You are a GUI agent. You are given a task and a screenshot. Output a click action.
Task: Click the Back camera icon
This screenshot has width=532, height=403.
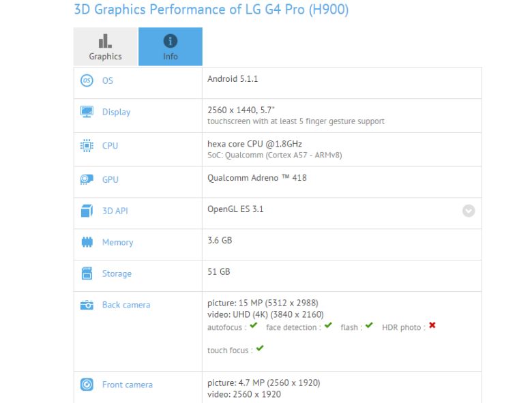coord(87,305)
